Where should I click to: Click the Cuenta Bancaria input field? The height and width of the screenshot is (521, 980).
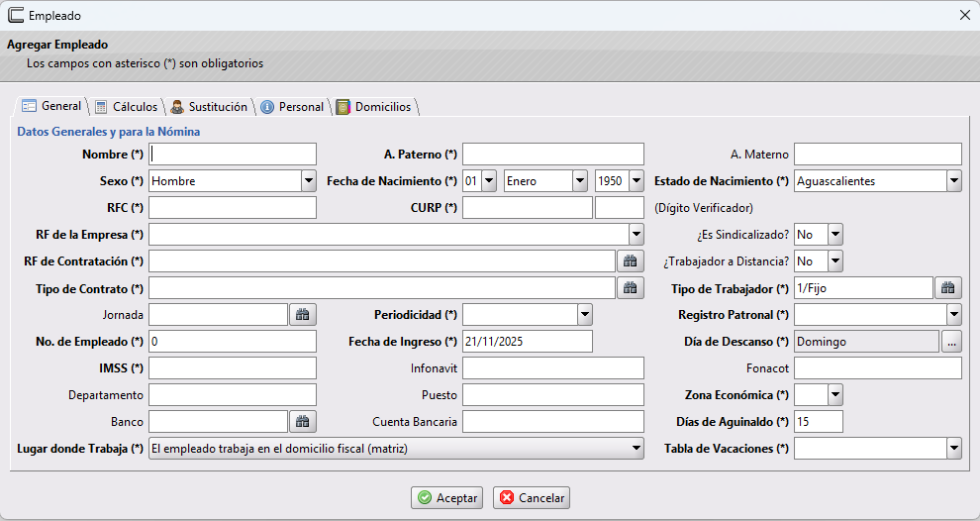pos(553,422)
